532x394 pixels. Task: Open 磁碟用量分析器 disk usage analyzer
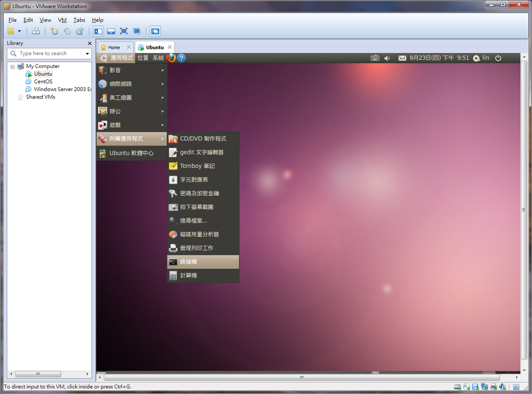[203, 234]
